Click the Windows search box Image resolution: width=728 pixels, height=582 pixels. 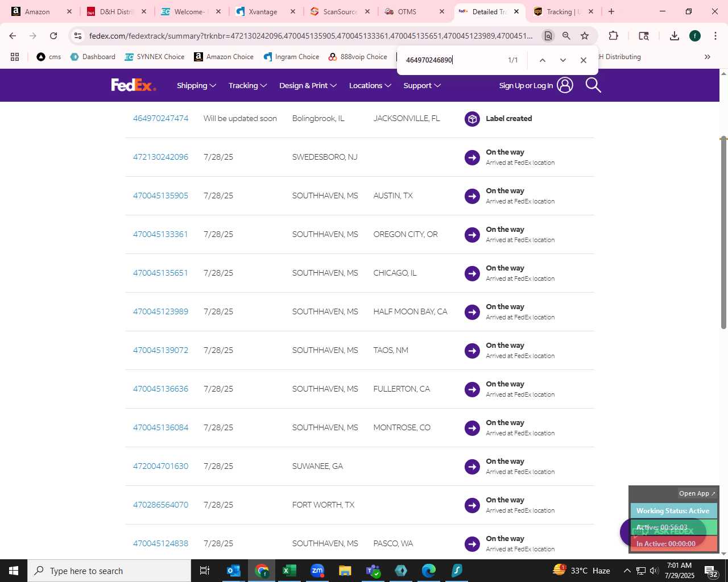click(x=109, y=571)
